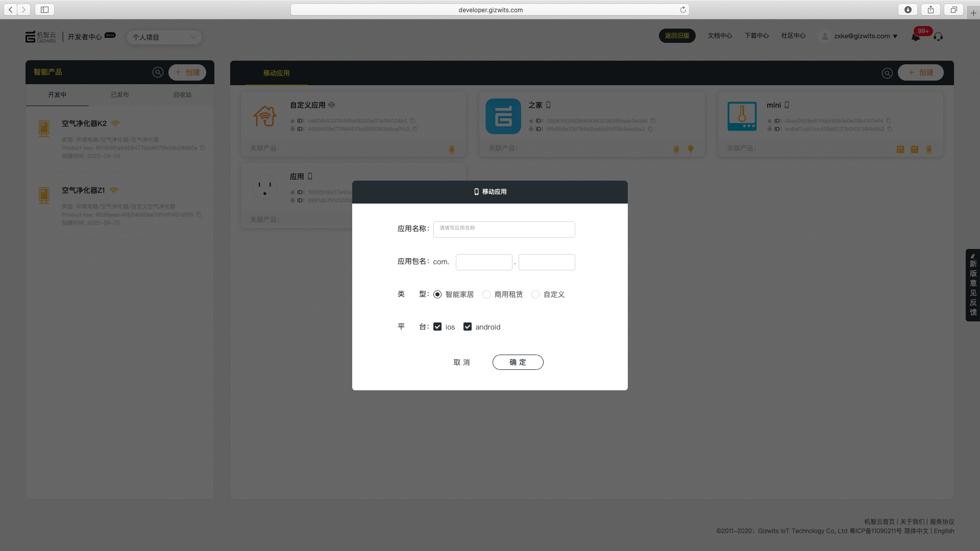Click the Safari downloads icon

click(x=908, y=10)
